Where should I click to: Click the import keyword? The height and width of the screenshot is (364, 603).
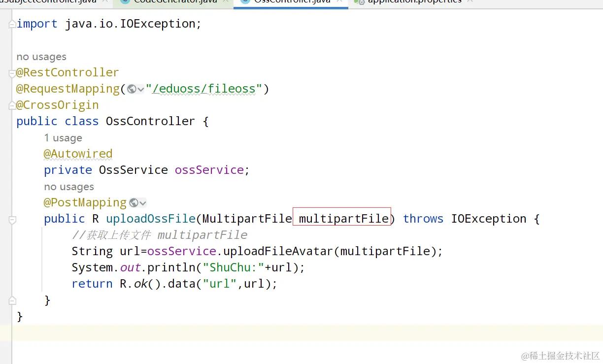click(x=37, y=24)
